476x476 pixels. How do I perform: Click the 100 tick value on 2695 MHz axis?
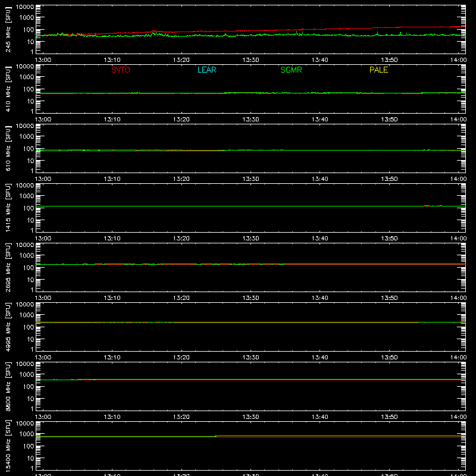tap(29, 268)
